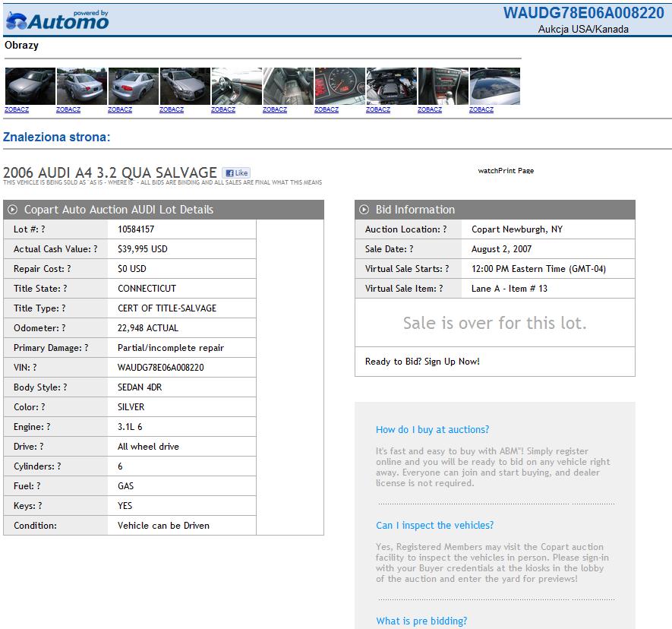Click ZOBACZ under the center console photo
The image size is (672, 629).
430,109
